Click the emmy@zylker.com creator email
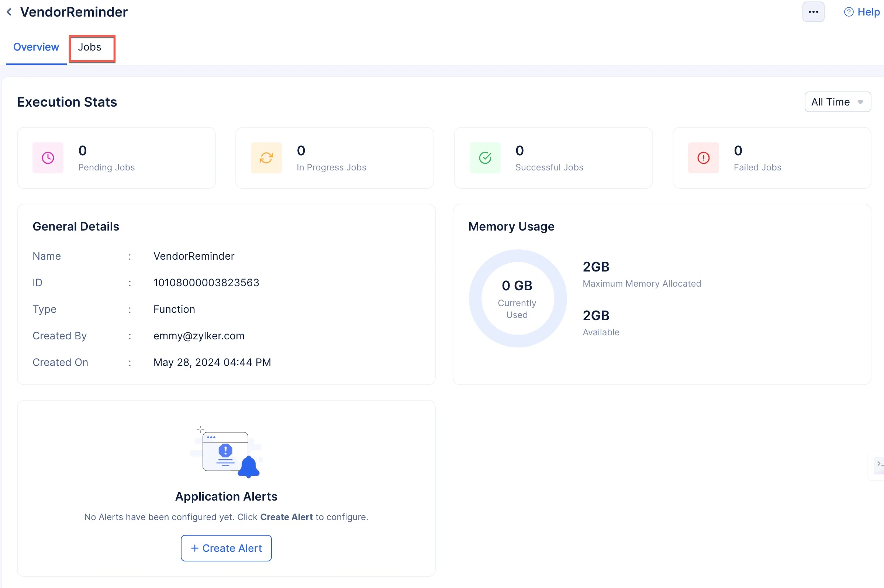 [199, 336]
